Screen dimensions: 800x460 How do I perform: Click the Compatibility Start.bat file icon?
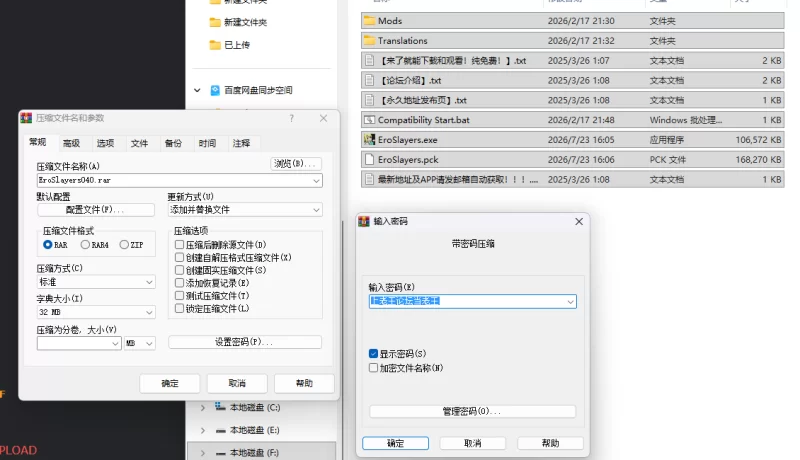[x=369, y=120]
